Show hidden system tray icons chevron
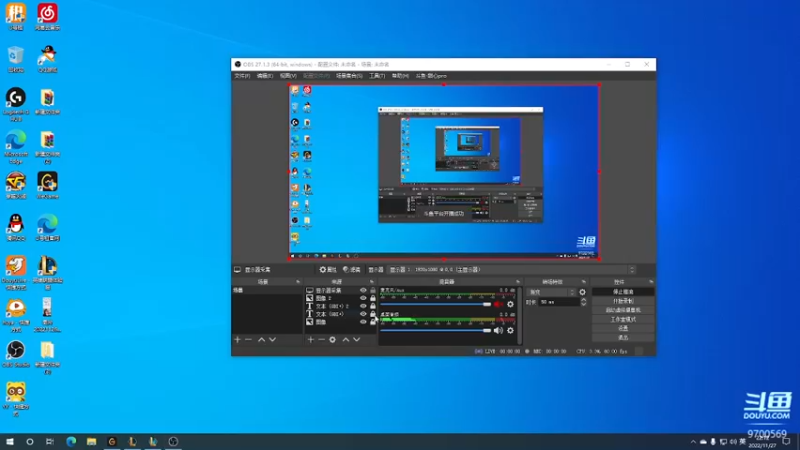The width and height of the screenshot is (800, 450). (693, 441)
